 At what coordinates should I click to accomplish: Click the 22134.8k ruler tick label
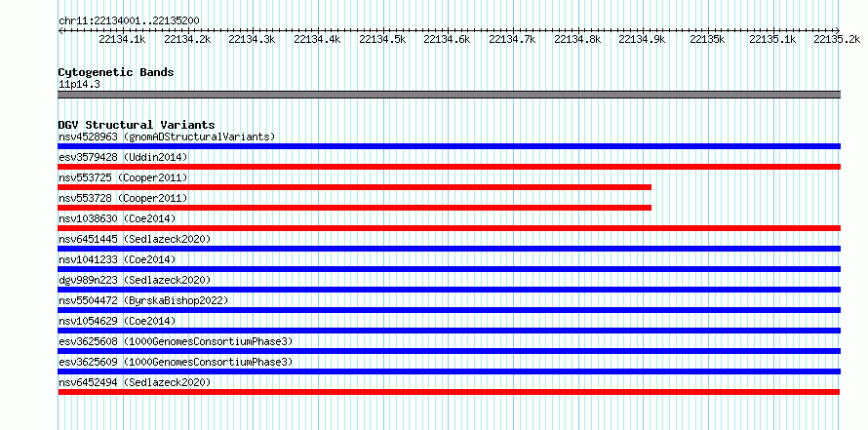(578, 39)
